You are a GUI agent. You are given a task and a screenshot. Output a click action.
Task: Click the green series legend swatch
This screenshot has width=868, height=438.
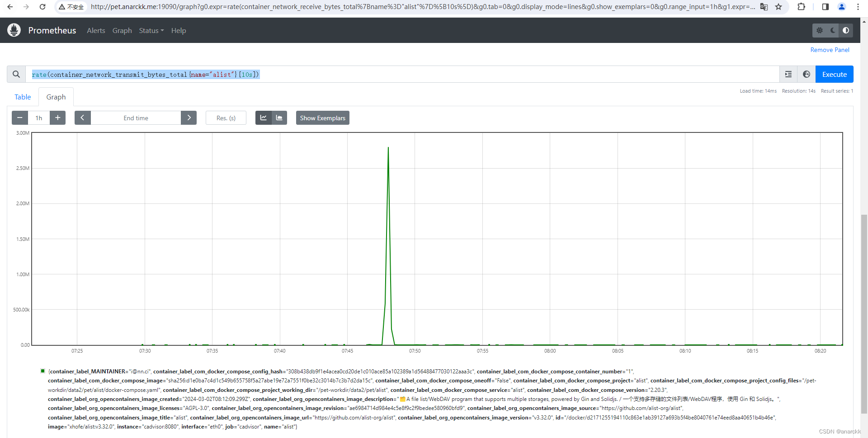[43, 371]
